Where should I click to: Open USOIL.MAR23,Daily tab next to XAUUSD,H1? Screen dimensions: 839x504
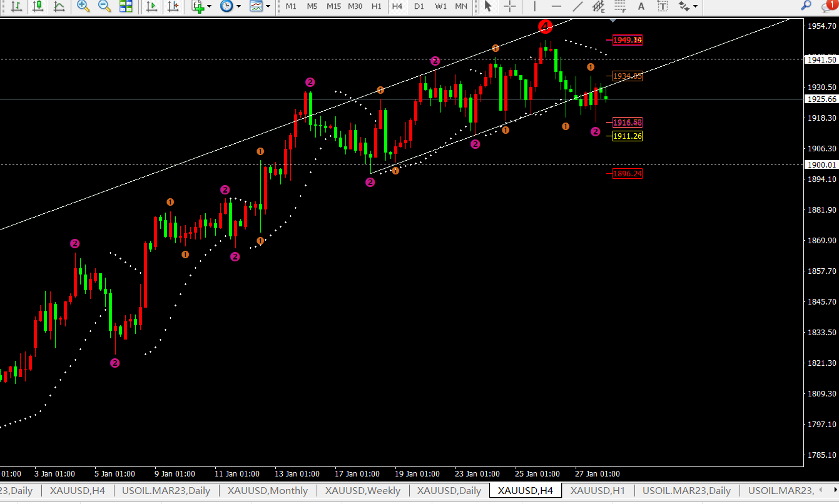(x=686, y=491)
